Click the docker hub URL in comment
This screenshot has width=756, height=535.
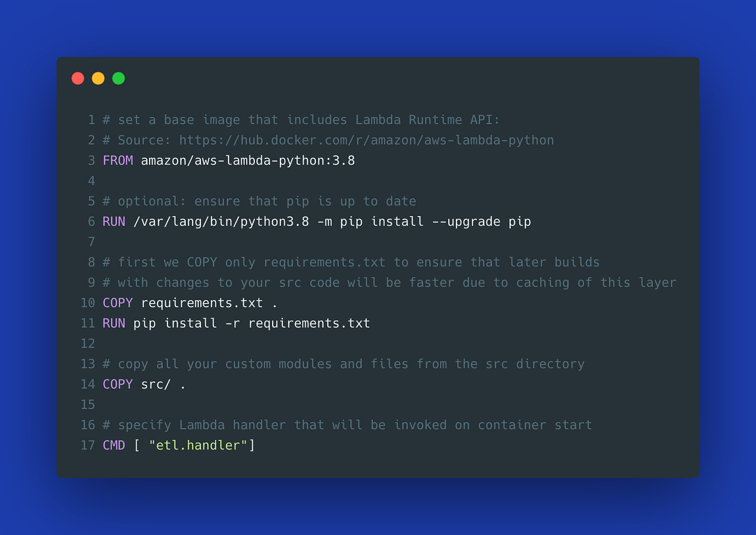click(367, 140)
